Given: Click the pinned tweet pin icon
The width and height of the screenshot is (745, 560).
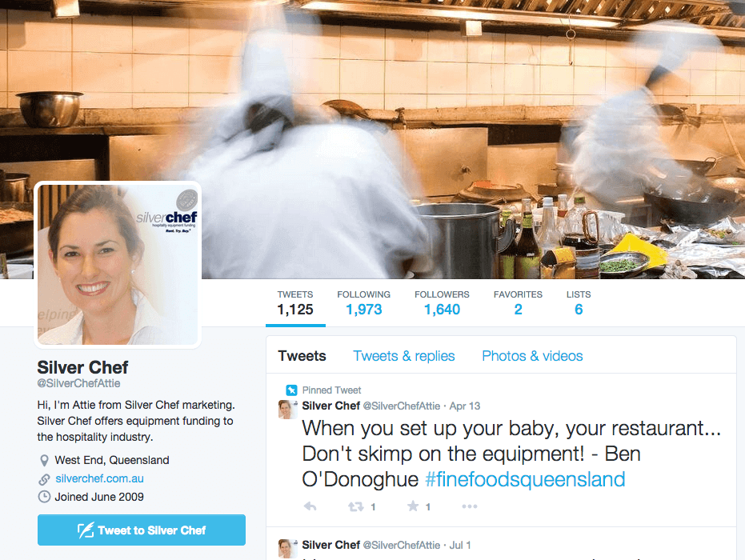Looking at the screenshot, I should click(x=291, y=390).
